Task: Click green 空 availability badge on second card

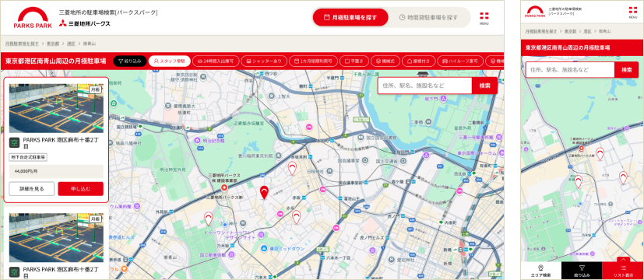Action: (x=14, y=271)
